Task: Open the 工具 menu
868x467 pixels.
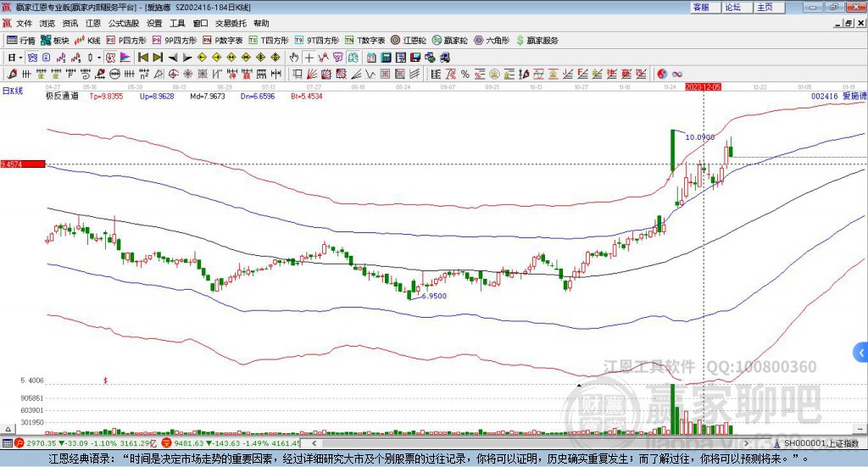Action: tap(177, 23)
